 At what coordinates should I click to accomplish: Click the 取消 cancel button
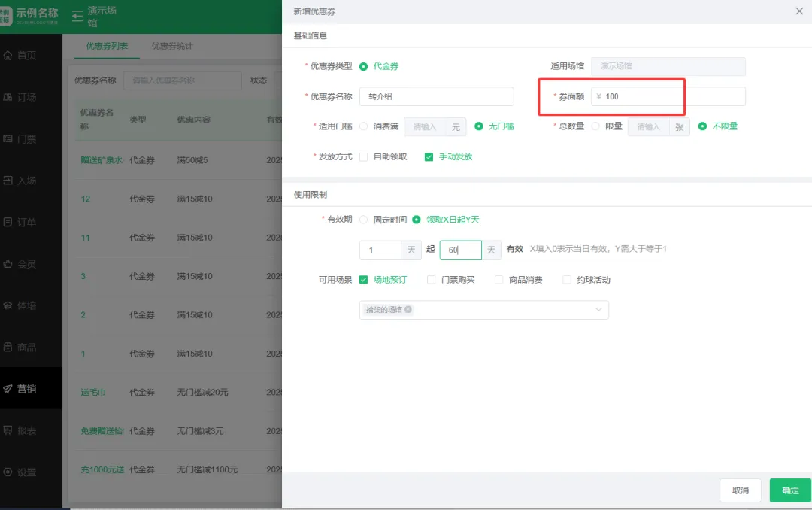tap(740, 490)
